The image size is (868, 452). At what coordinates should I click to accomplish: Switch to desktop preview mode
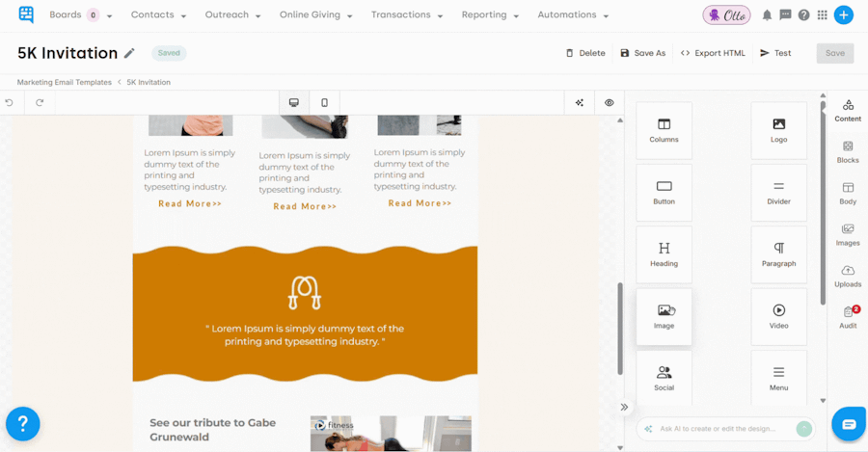pyautogui.click(x=294, y=102)
